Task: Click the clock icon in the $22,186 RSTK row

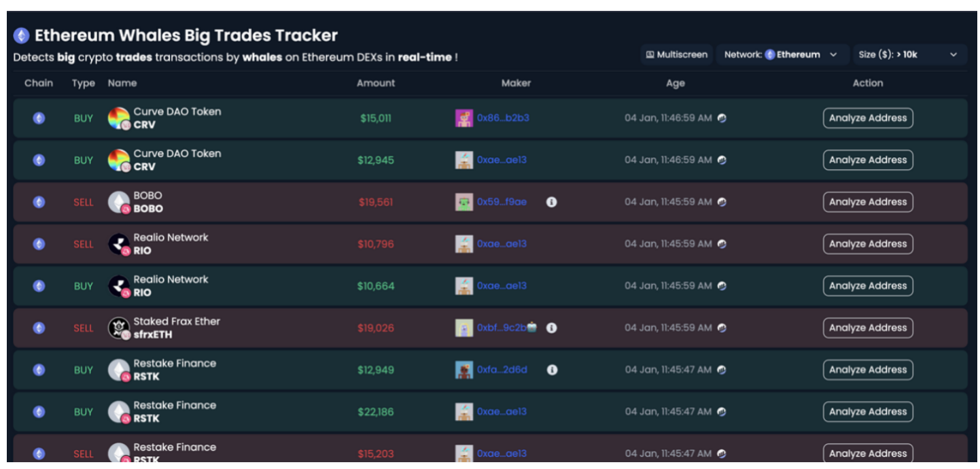Action: (x=722, y=412)
